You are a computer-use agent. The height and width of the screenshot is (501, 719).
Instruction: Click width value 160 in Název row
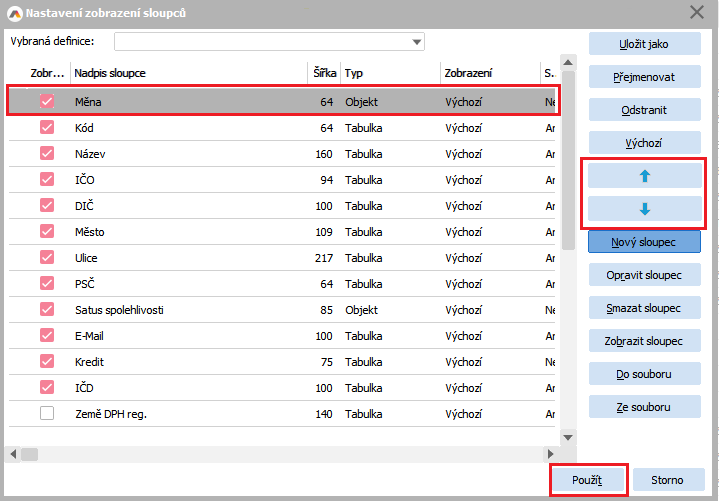(x=324, y=154)
